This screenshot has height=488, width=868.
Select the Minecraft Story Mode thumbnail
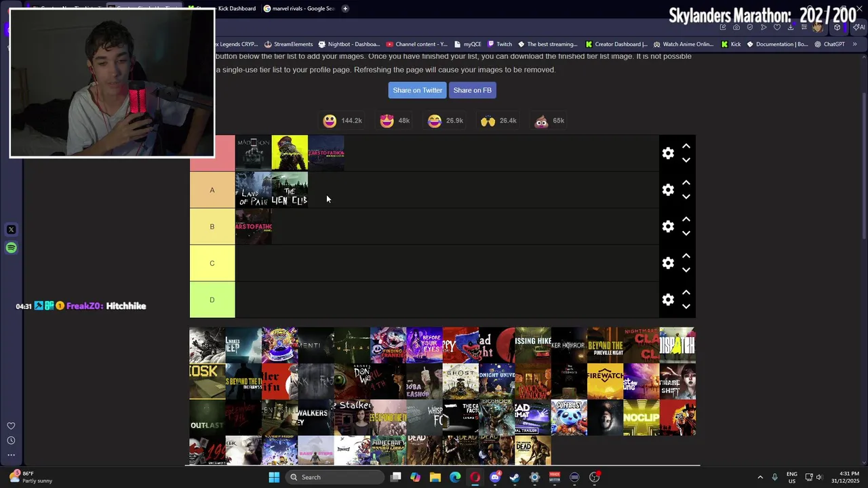pos(388,450)
